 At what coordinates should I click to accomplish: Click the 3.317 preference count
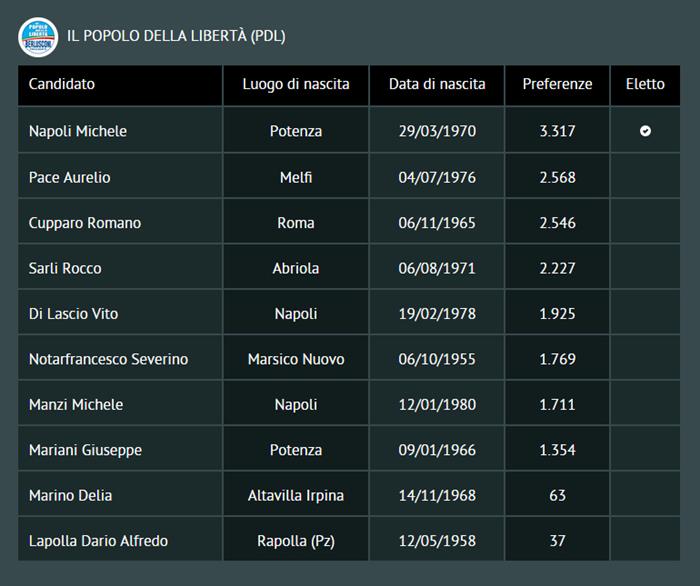click(557, 132)
